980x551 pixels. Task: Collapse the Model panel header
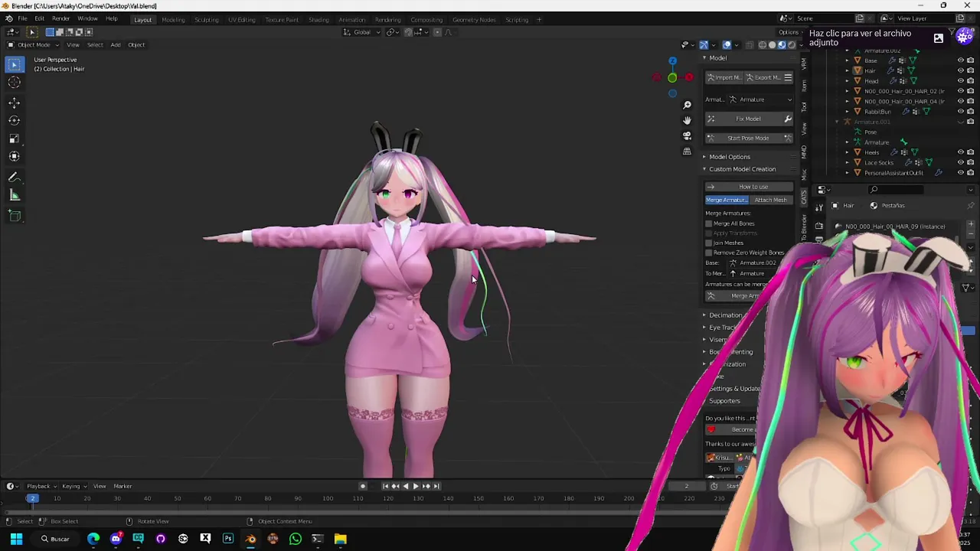717,58
